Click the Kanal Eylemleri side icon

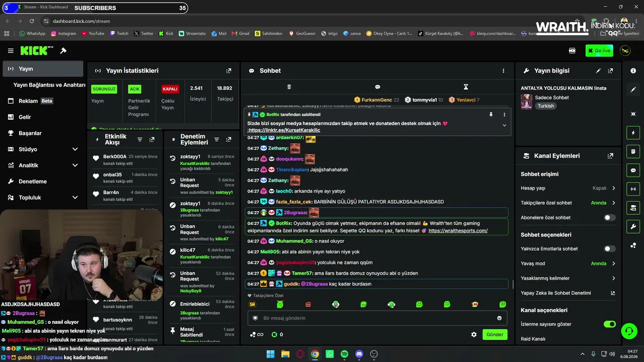[x=633, y=208]
